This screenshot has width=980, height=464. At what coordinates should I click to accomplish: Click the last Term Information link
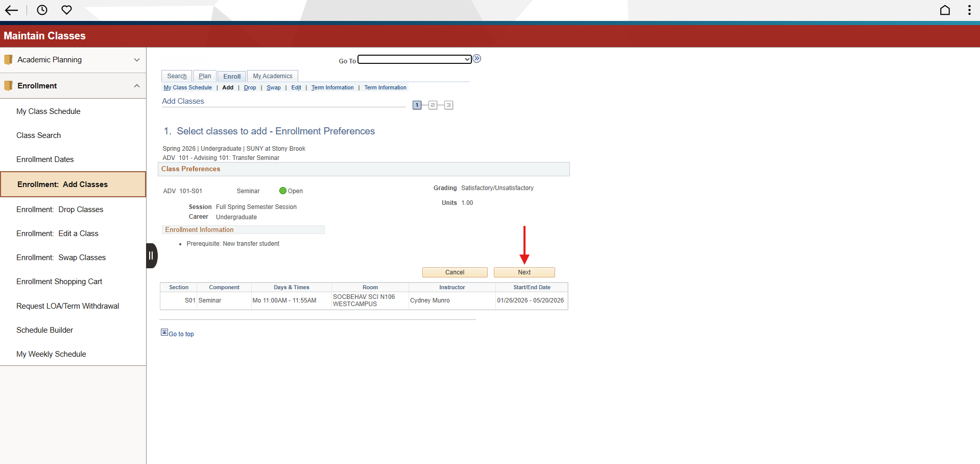point(386,88)
